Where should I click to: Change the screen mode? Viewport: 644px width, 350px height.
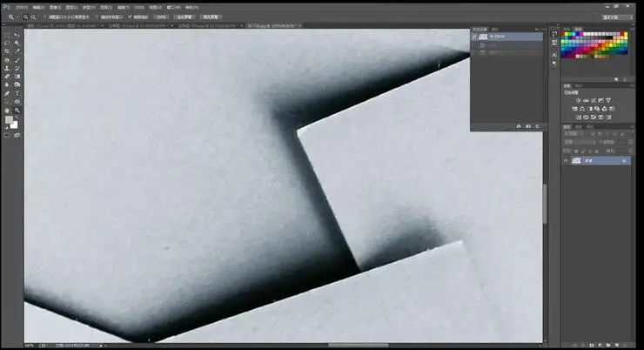pos(17,136)
